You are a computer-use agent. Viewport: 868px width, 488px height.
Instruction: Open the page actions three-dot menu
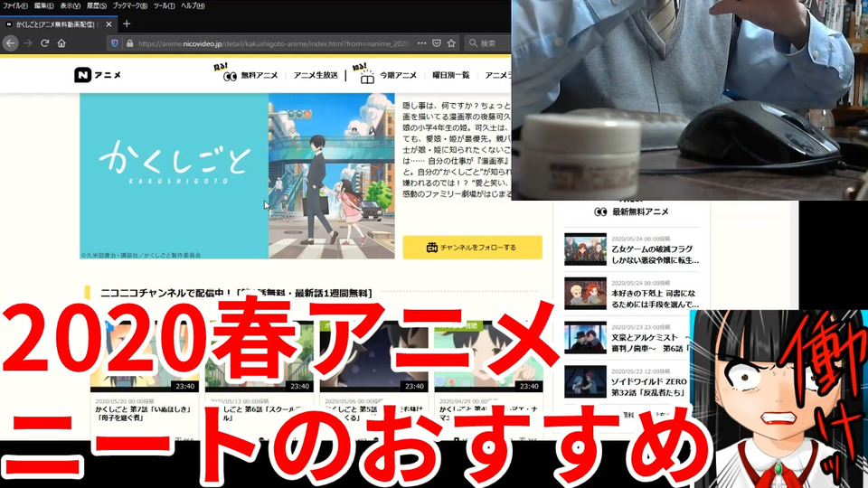[422, 43]
